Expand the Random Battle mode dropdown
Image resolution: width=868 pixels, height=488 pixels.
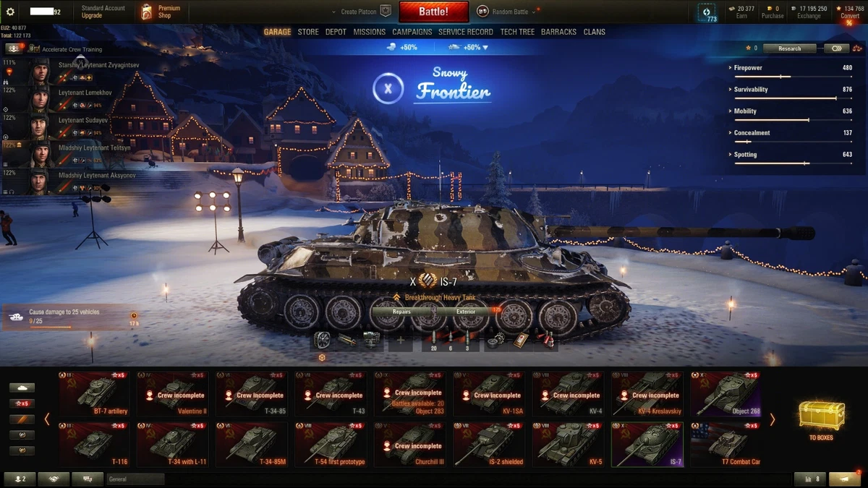click(x=509, y=12)
